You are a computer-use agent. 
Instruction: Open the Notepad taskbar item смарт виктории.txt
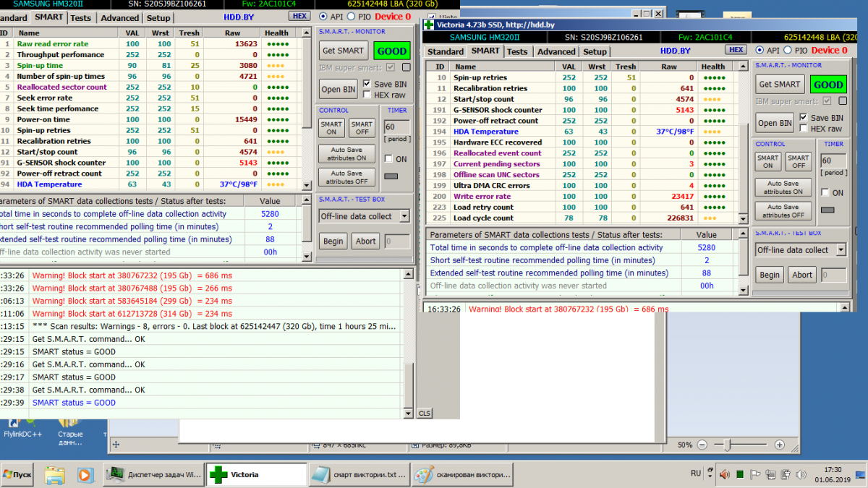tap(358, 475)
